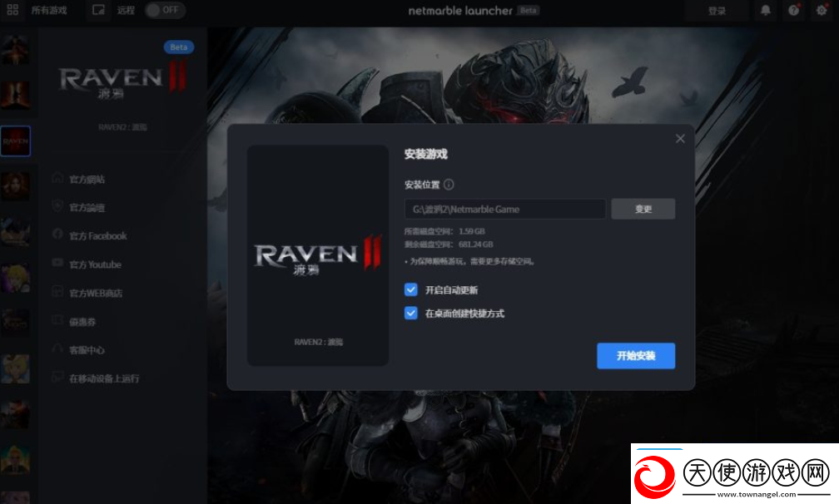
Task: Click the RAVEN II cover image in dialog
Action: 318,255
